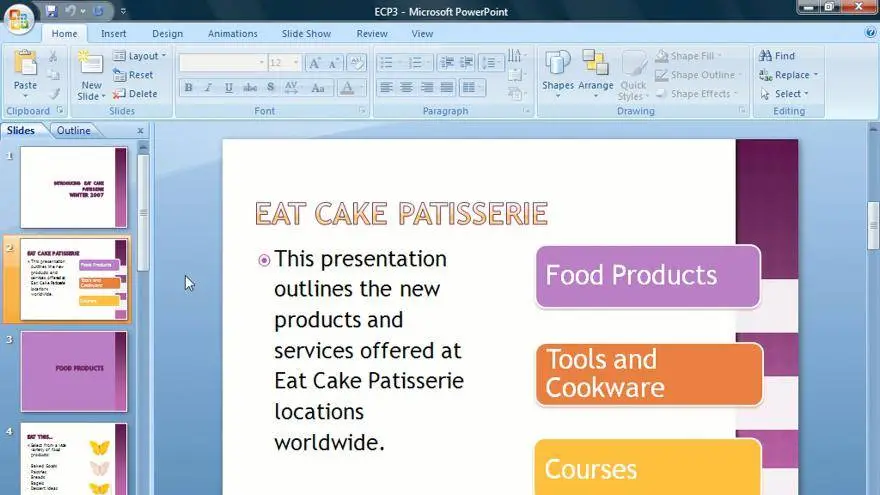Insert a New Slide
Image resolution: width=880 pixels, height=495 pixels.
pos(91,76)
